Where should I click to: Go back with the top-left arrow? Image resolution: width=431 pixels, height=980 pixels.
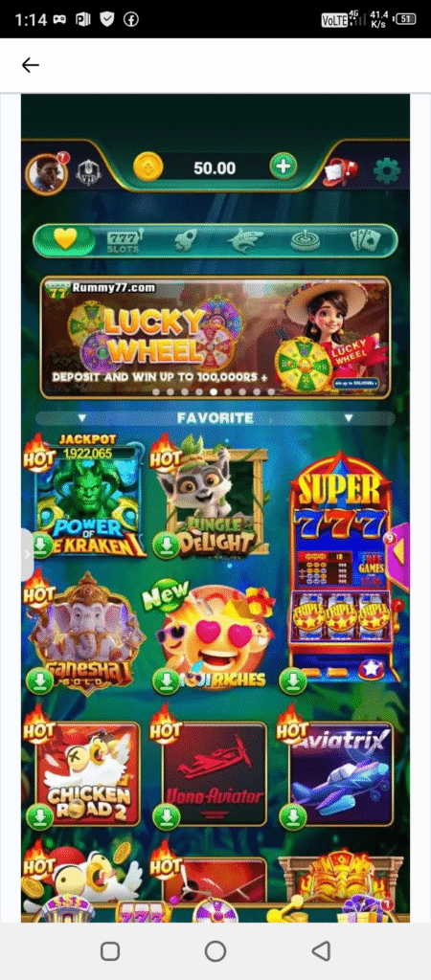(30, 65)
